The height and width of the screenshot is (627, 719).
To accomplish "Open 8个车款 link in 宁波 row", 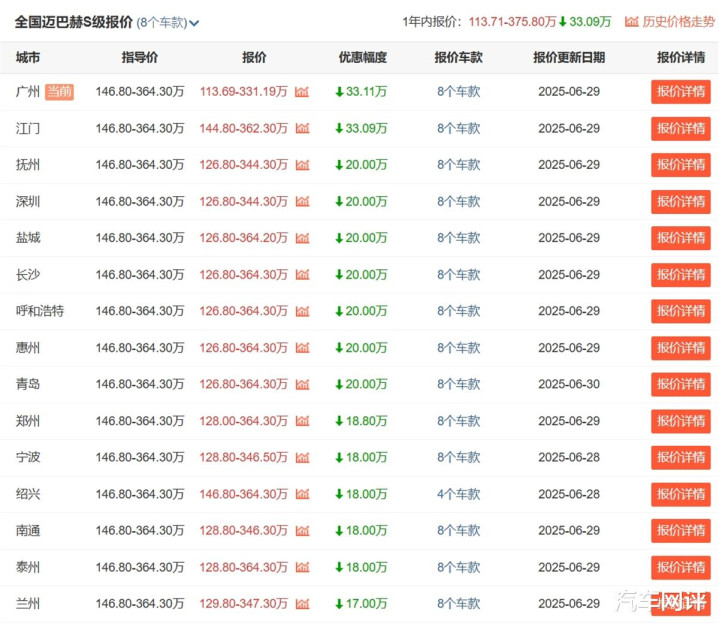I will [459, 457].
